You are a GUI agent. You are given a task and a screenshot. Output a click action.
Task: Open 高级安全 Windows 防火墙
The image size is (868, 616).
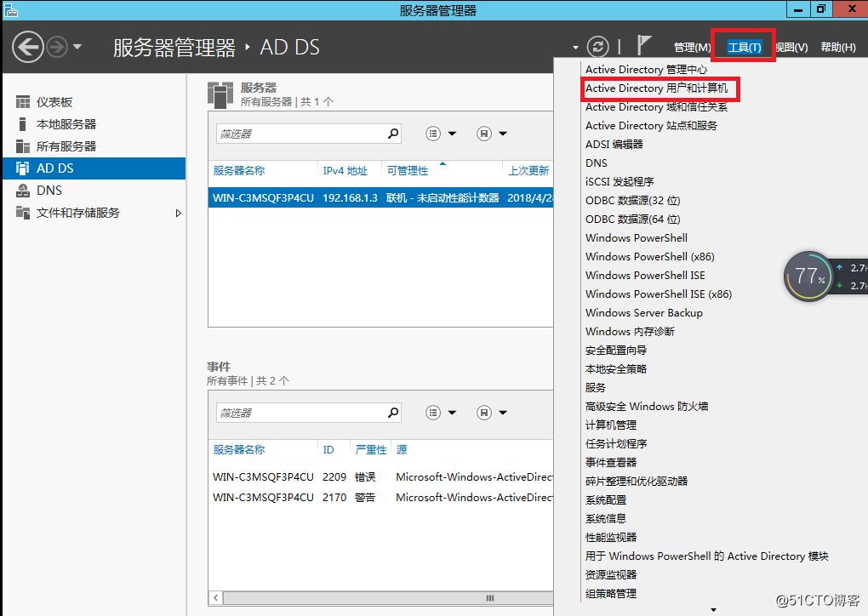pos(647,407)
